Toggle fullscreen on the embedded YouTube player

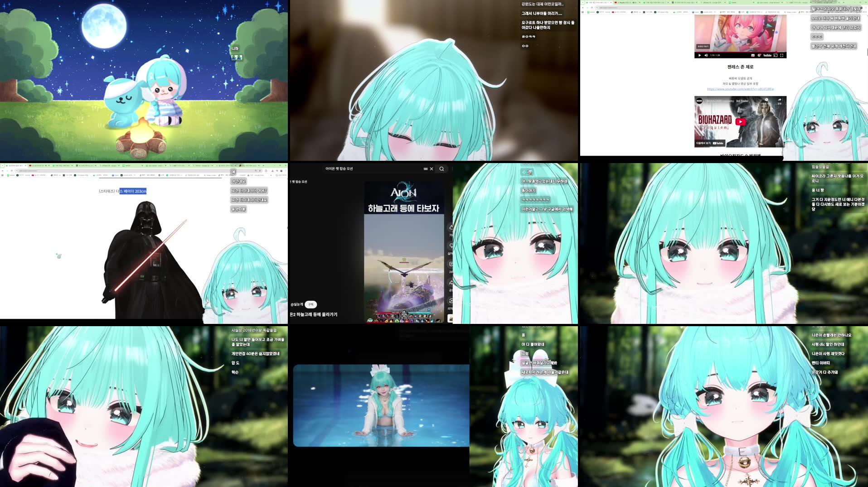(x=782, y=55)
